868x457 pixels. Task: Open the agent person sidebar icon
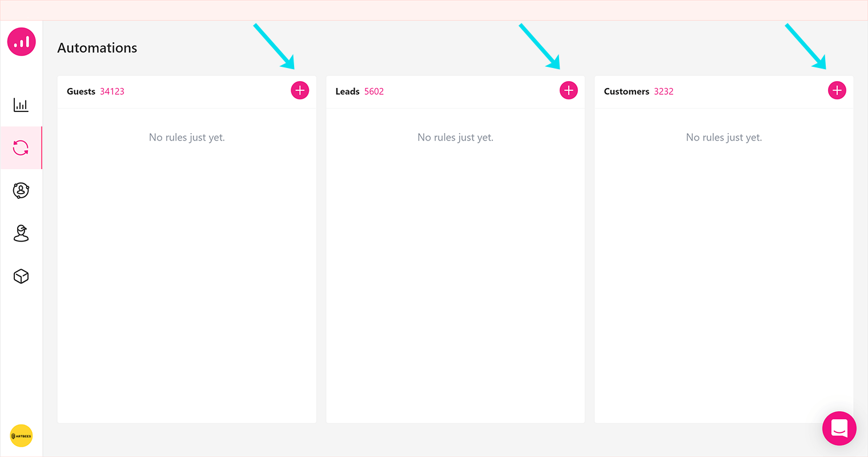tap(21, 233)
